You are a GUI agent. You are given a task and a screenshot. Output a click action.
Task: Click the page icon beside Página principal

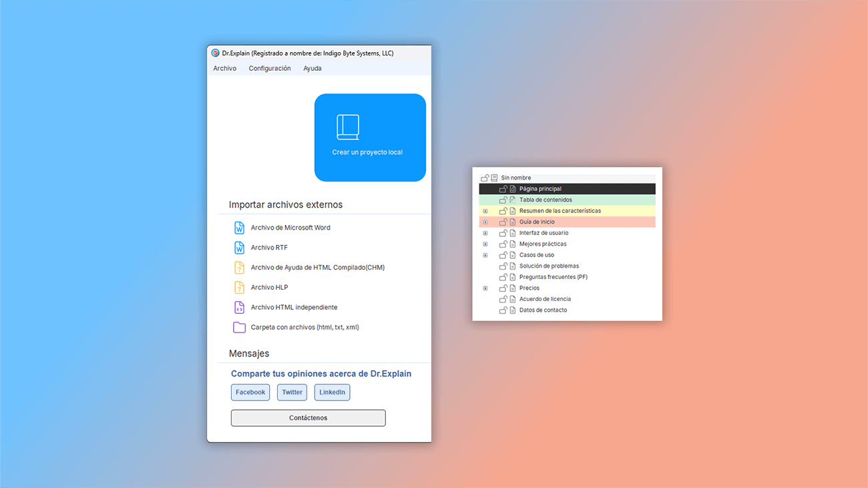click(x=511, y=188)
